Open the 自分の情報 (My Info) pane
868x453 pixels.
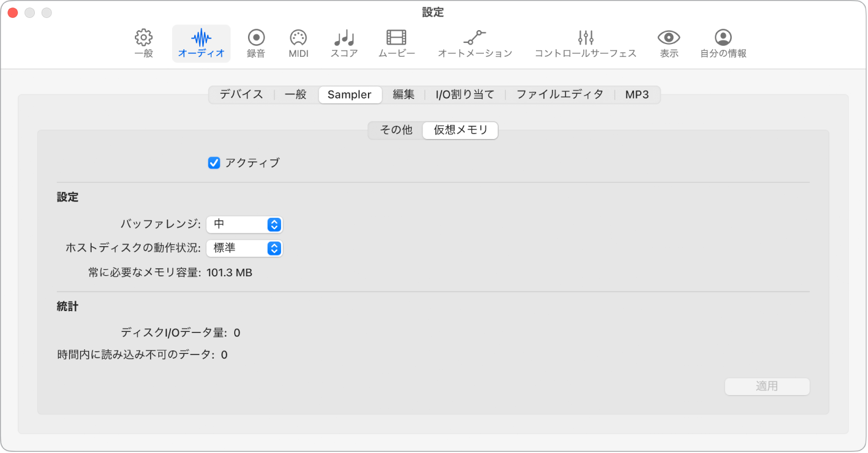pyautogui.click(x=722, y=43)
